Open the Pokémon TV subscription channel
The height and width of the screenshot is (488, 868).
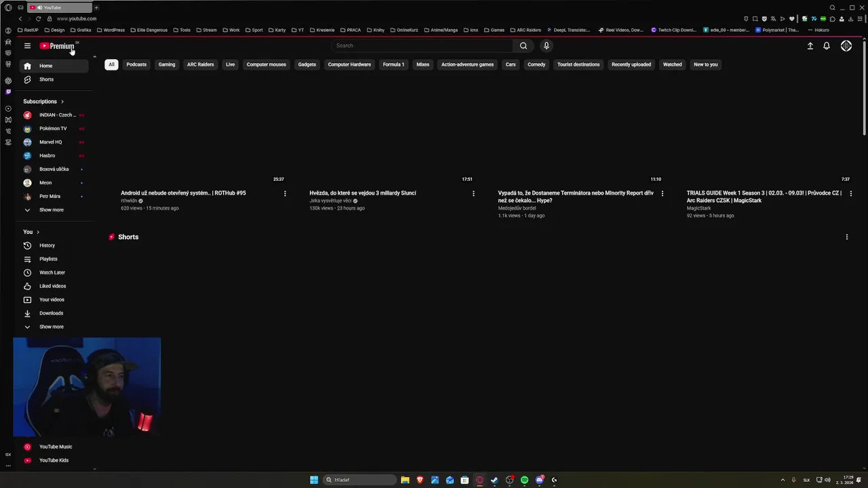[x=54, y=129]
